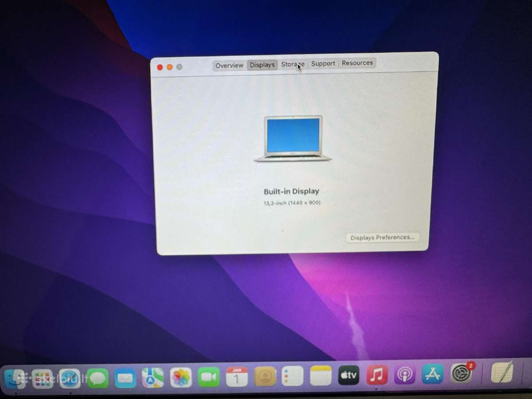Click the MacBook display illustration
532x399 pixels.
coord(293,138)
